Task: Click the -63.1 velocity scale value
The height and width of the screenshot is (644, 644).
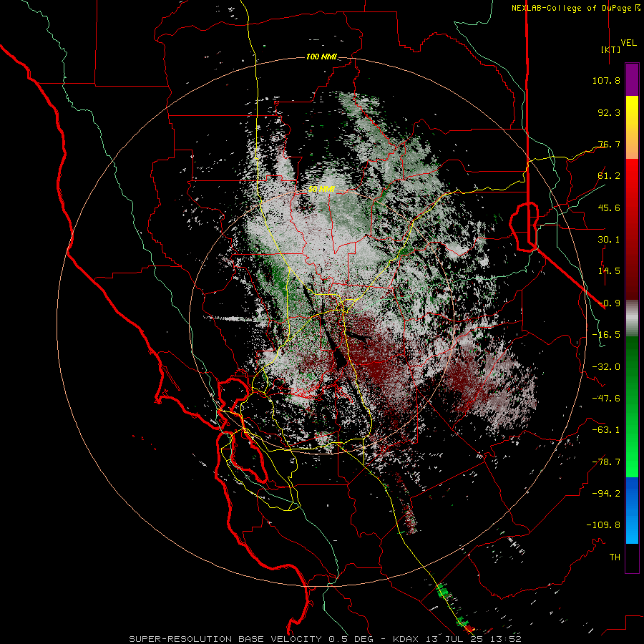Action: pyautogui.click(x=606, y=430)
